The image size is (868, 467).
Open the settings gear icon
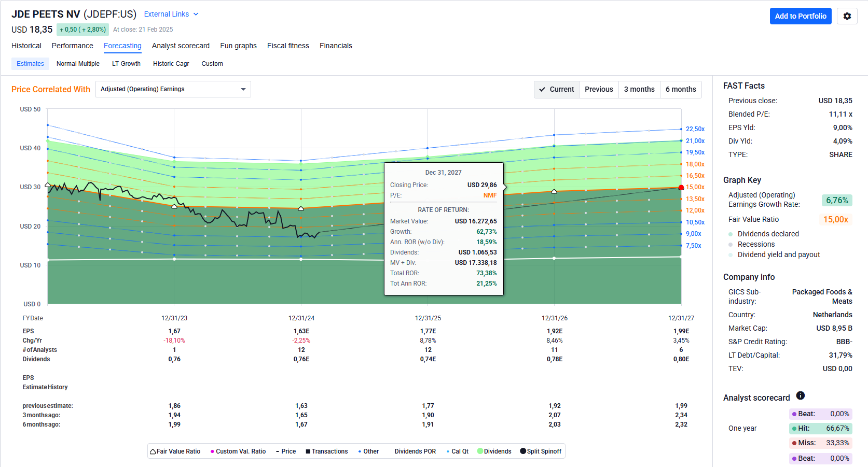pos(847,16)
